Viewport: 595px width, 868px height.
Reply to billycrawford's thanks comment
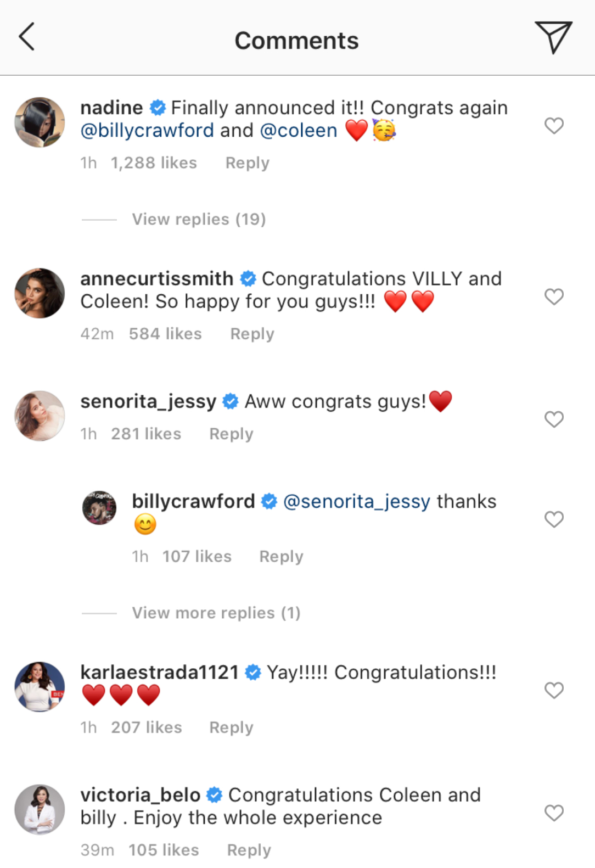coord(281,557)
